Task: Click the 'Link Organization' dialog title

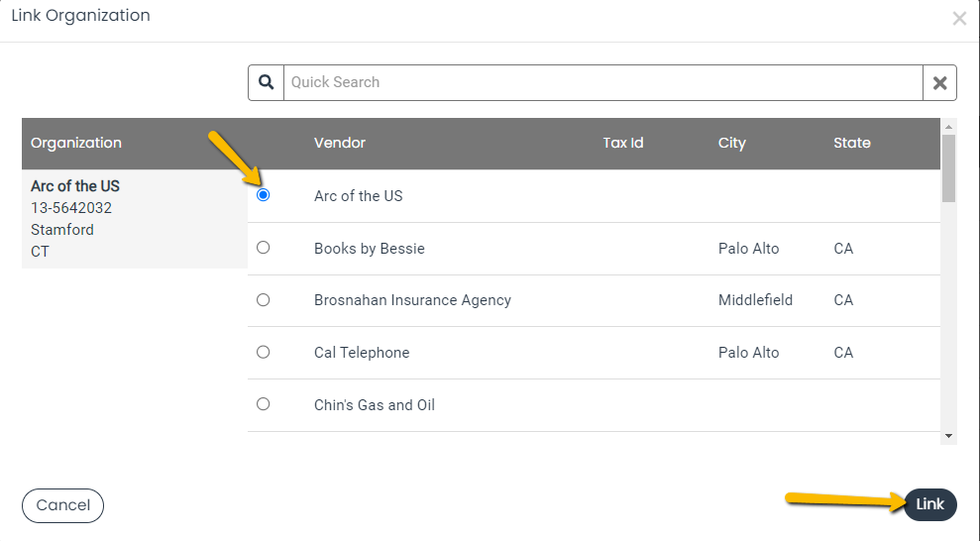Action: pos(80,16)
